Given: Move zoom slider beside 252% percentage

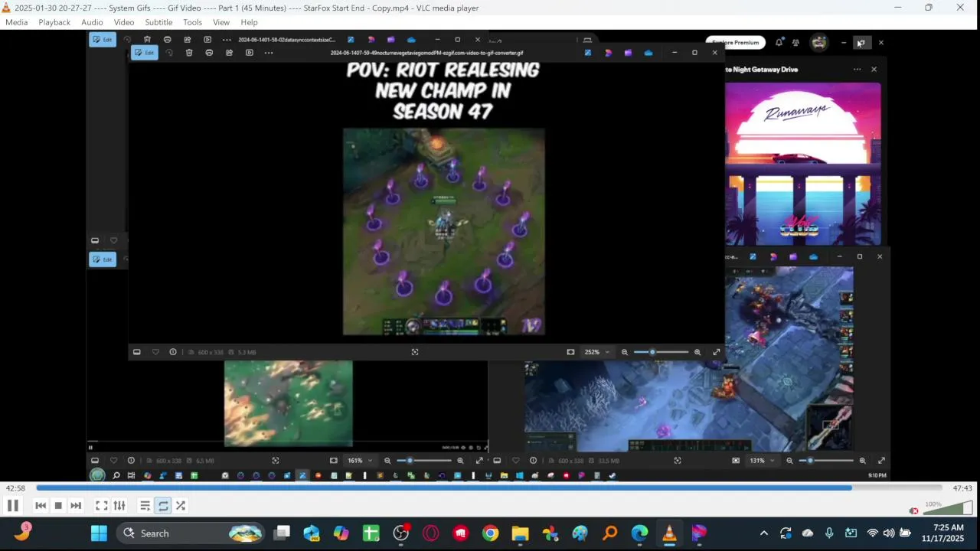Looking at the screenshot, I should click(x=661, y=352).
